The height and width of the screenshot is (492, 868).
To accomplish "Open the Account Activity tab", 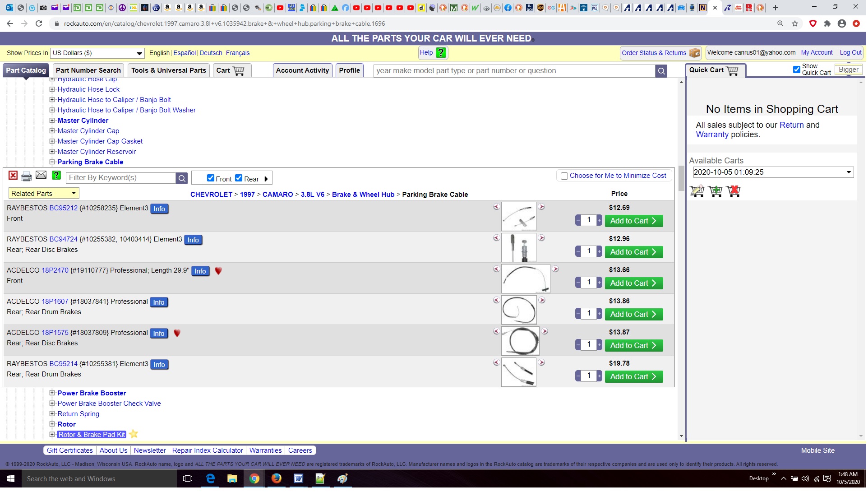I will [303, 71].
